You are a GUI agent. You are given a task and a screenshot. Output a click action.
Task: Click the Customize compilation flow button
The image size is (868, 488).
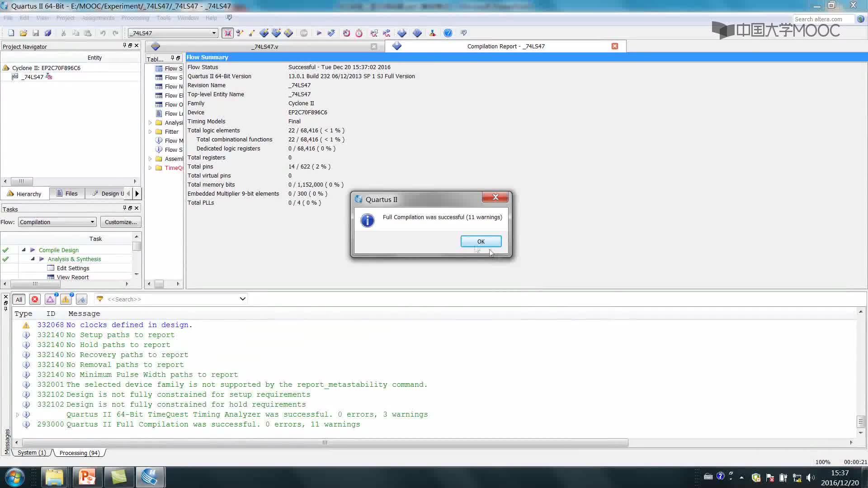[120, 222]
